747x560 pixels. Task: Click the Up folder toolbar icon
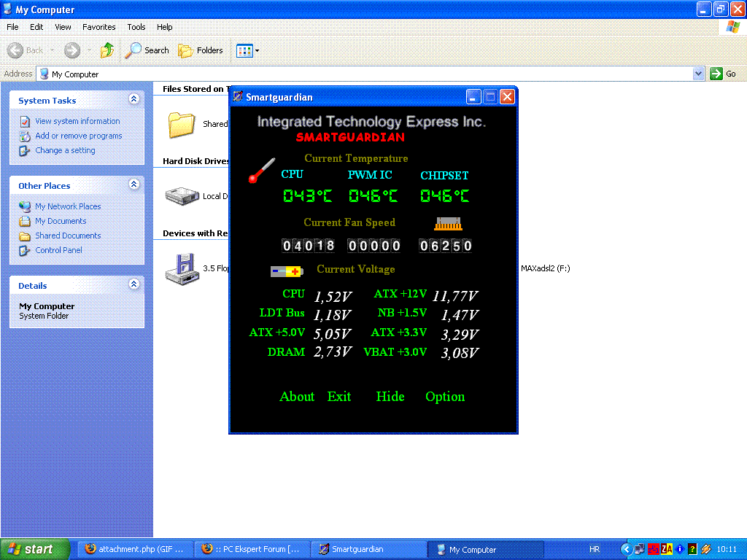tap(107, 50)
